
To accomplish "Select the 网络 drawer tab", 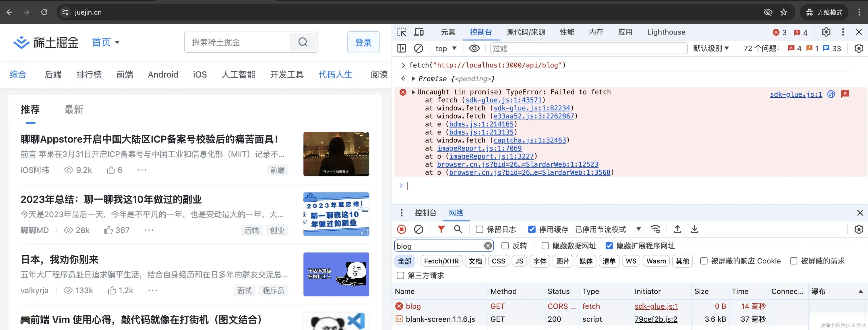I will 456,213.
